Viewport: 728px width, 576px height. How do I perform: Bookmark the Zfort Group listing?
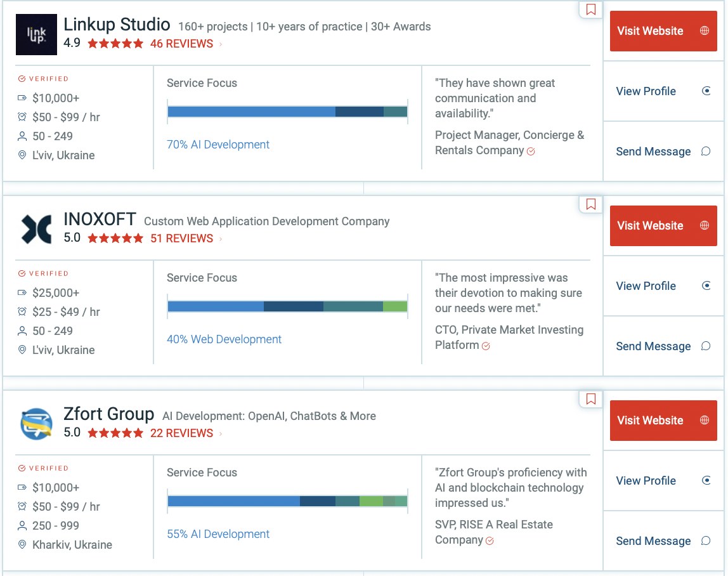point(590,399)
